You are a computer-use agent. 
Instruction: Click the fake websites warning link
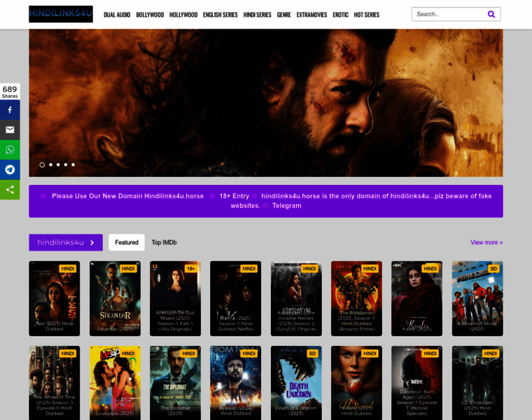click(361, 201)
